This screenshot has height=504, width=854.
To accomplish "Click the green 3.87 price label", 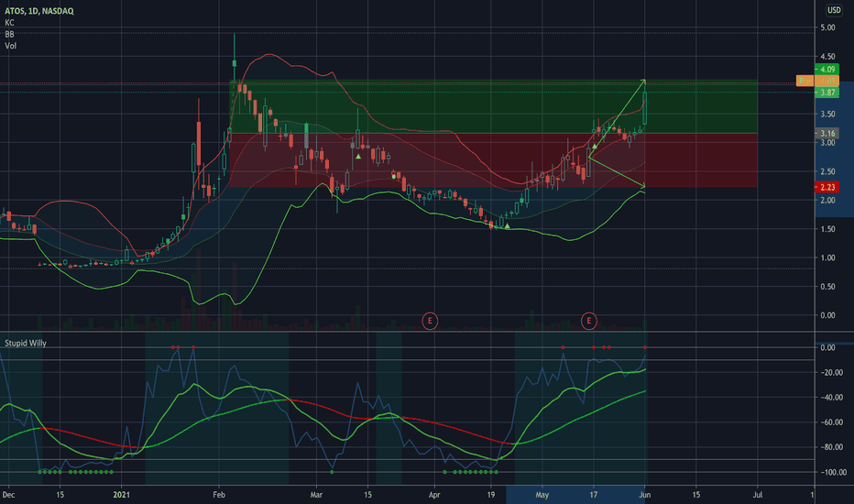I will pyautogui.click(x=827, y=93).
